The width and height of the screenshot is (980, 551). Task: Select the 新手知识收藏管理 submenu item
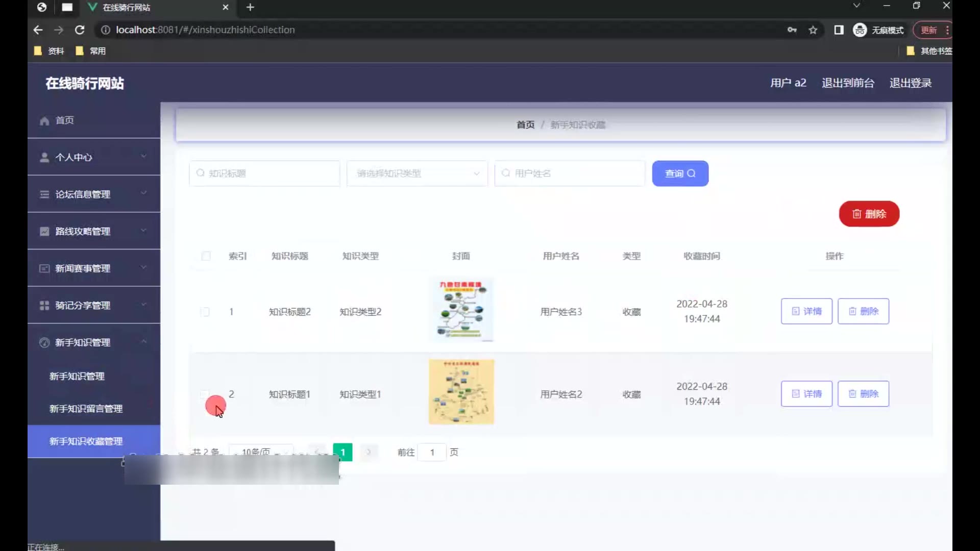pos(86,441)
